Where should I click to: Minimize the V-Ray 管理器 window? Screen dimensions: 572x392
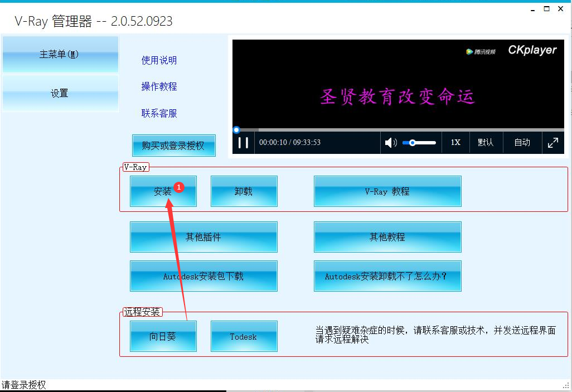click(533, 9)
